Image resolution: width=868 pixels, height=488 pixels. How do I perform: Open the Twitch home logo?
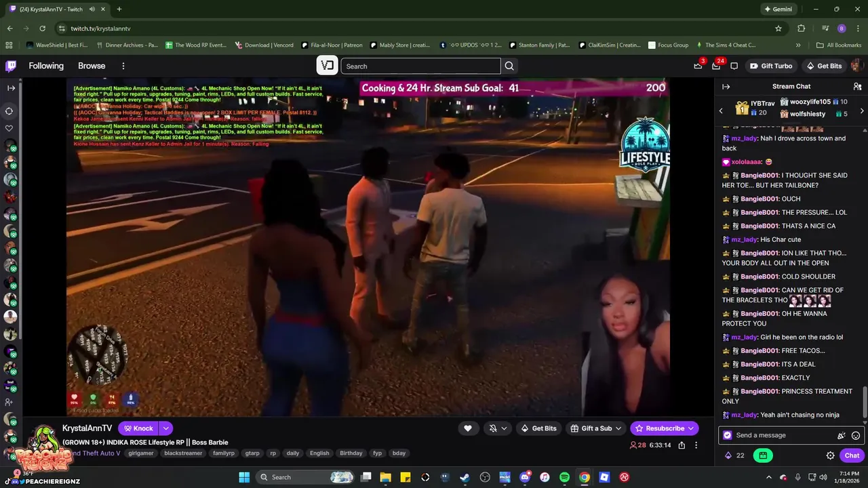click(x=11, y=66)
